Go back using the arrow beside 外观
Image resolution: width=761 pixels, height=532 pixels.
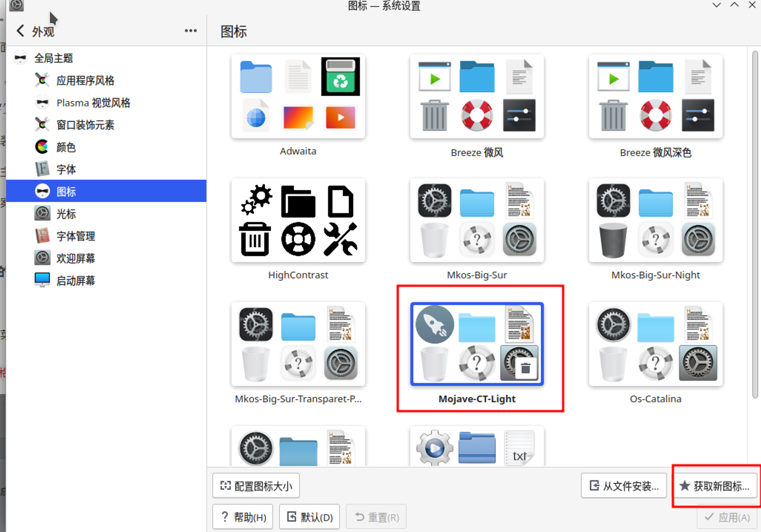click(21, 31)
